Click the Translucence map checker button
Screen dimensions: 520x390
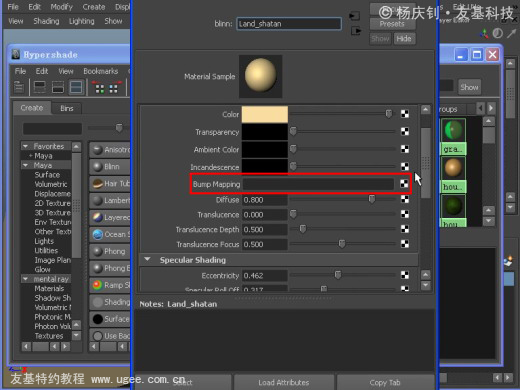coord(405,214)
